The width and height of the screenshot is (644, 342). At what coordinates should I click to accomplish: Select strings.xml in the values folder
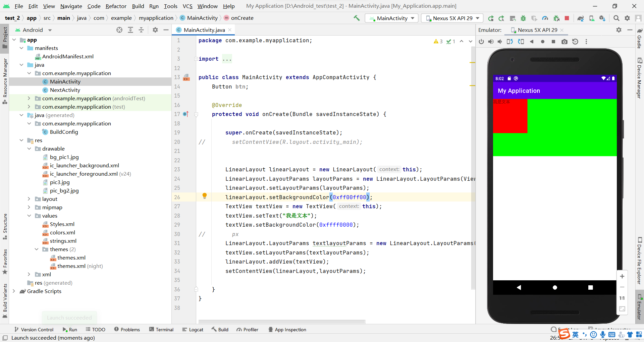click(x=63, y=241)
